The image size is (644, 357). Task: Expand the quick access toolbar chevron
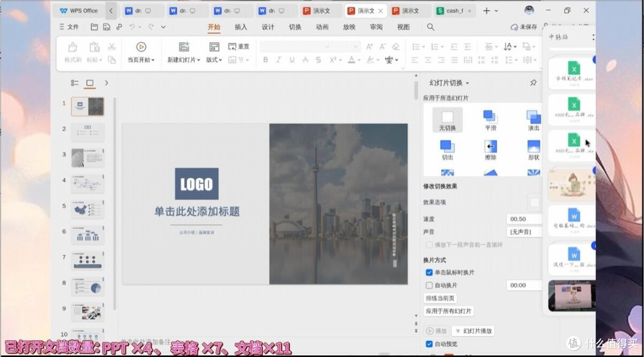pyautogui.click(x=163, y=27)
